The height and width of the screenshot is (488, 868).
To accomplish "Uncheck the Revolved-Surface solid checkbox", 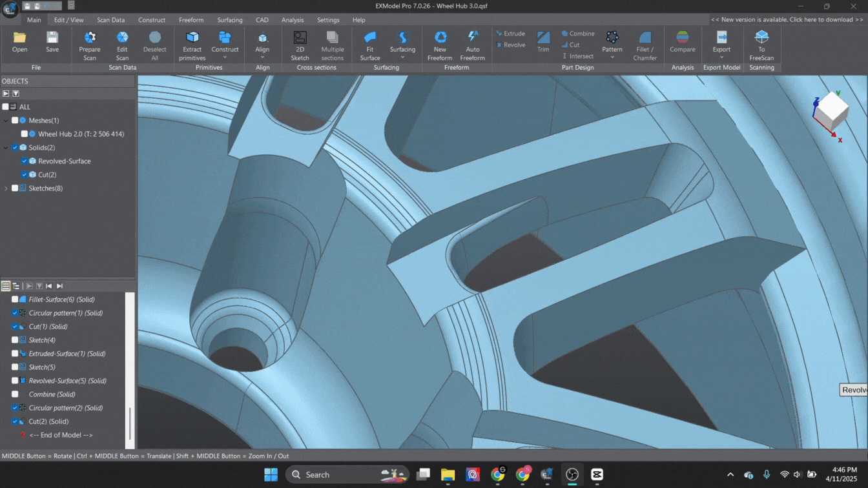I will pyautogui.click(x=24, y=161).
